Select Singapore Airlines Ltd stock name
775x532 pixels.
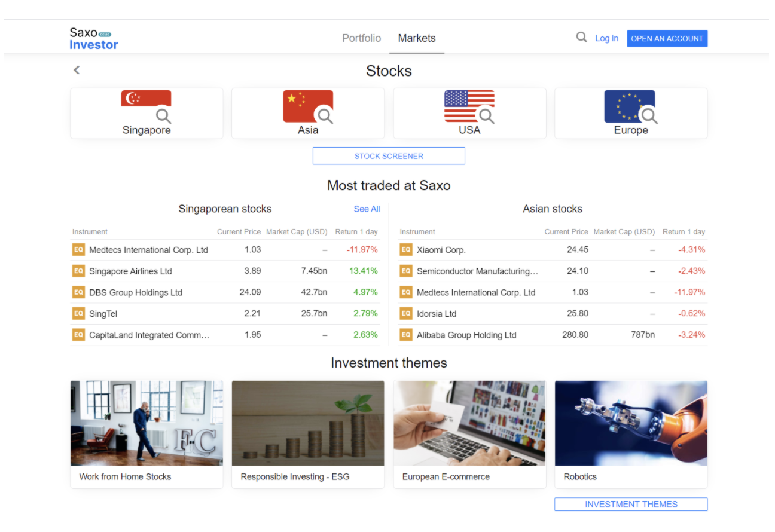coord(130,271)
